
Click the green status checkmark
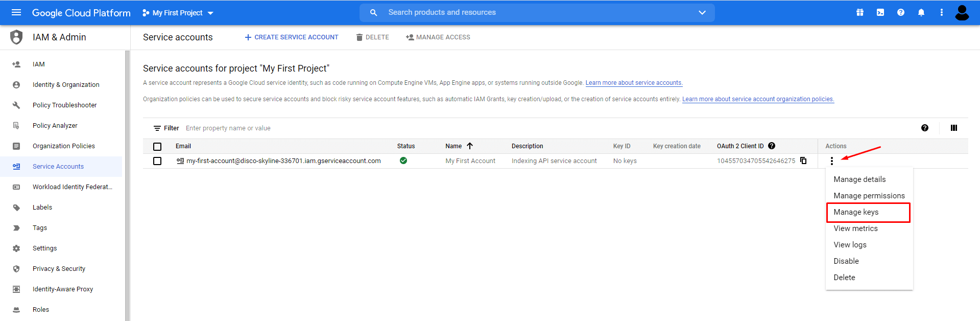tap(403, 161)
